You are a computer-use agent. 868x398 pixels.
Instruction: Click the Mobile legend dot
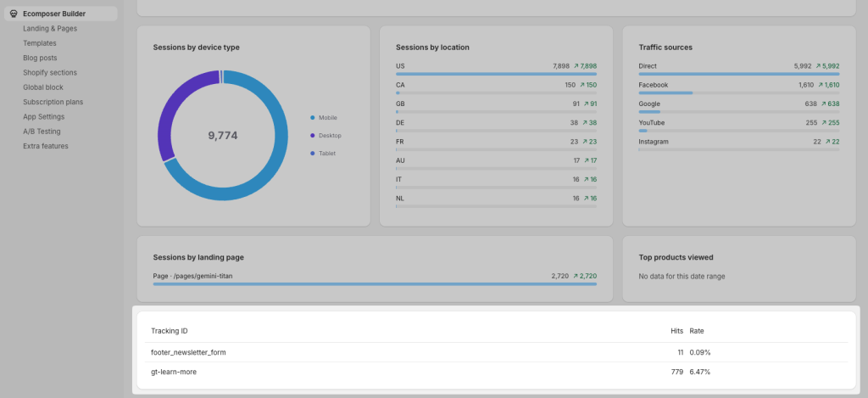point(312,118)
